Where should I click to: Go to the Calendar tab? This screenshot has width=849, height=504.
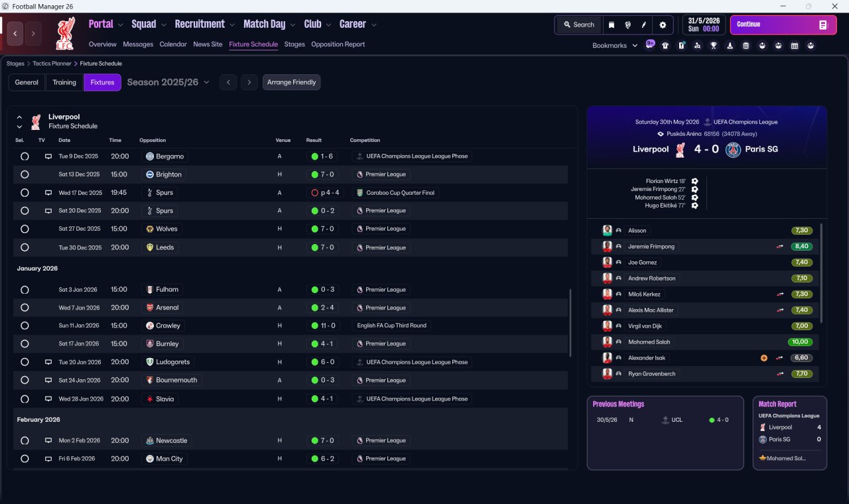173,44
